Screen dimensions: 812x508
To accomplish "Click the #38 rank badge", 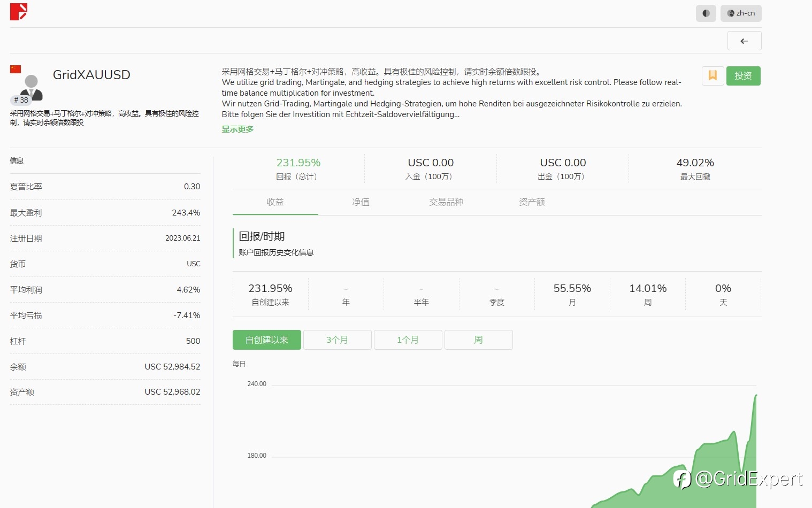I will [x=21, y=100].
